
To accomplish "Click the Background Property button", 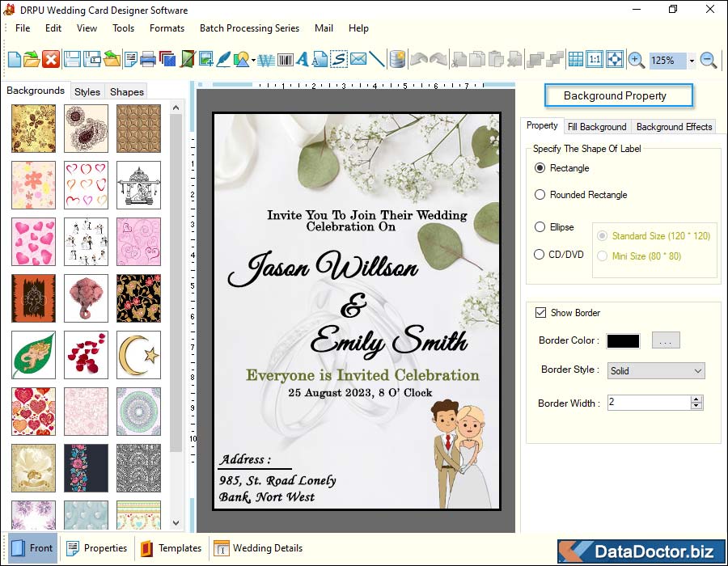I will pyautogui.click(x=619, y=95).
